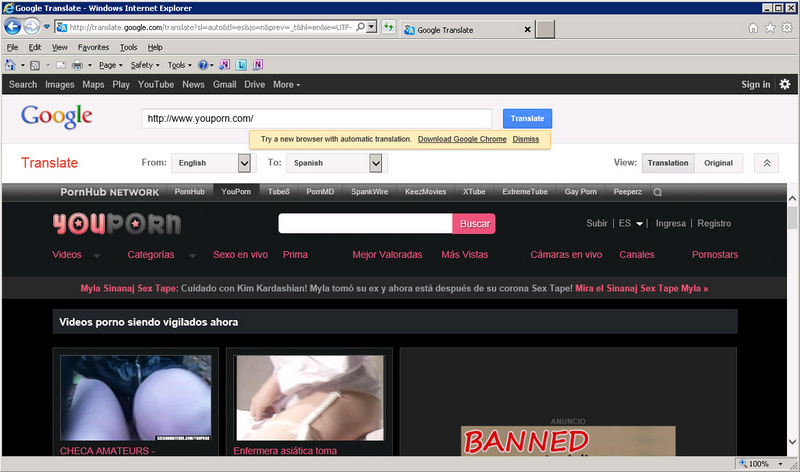Click the Print icon in command bar
Viewport: 800px width, 472px height.
pyautogui.click(x=78, y=65)
